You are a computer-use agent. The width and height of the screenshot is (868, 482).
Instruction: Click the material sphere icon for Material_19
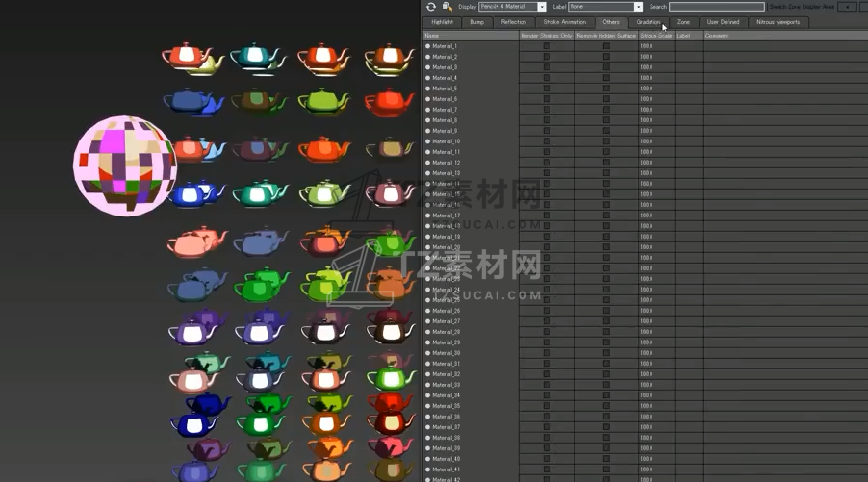pyautogui.click(x=428, y=237)
